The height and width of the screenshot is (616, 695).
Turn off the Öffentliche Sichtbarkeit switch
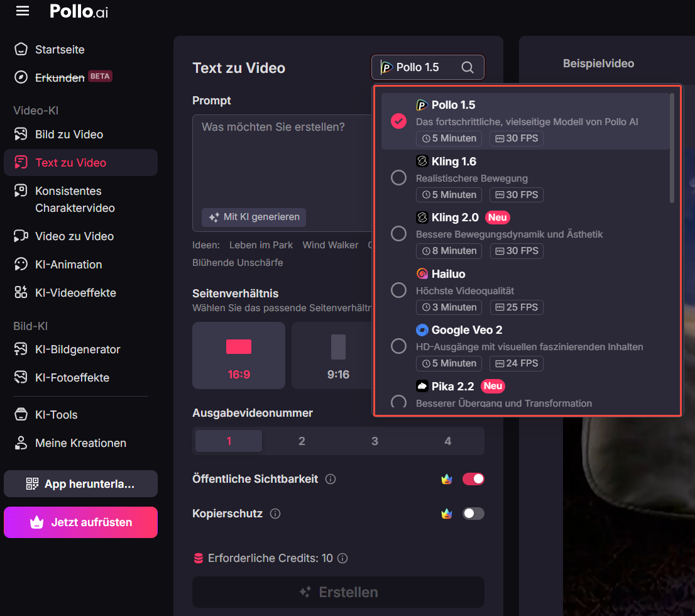(x=473, y=479)
